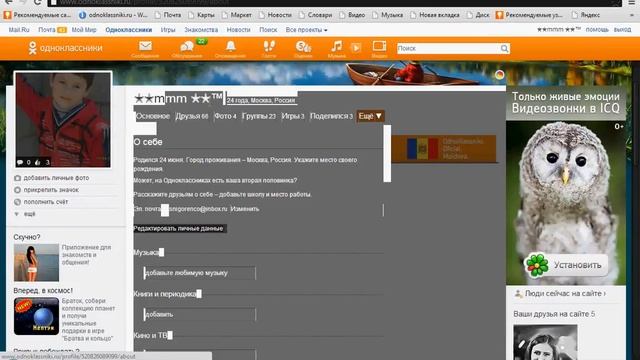Open the Video TV icon

pos(379,46)
